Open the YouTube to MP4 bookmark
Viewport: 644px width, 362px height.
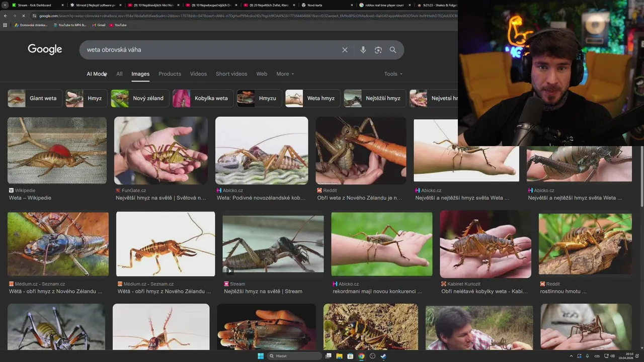(69, 25)
